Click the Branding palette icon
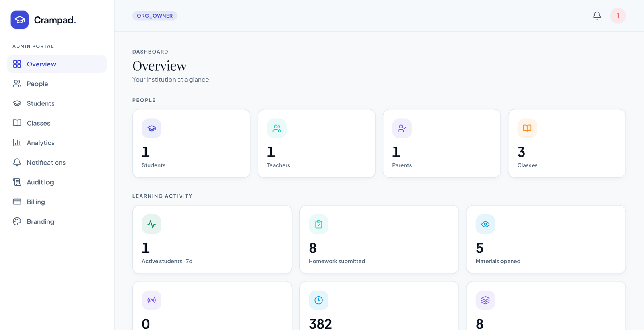 (x=17, y=222)
